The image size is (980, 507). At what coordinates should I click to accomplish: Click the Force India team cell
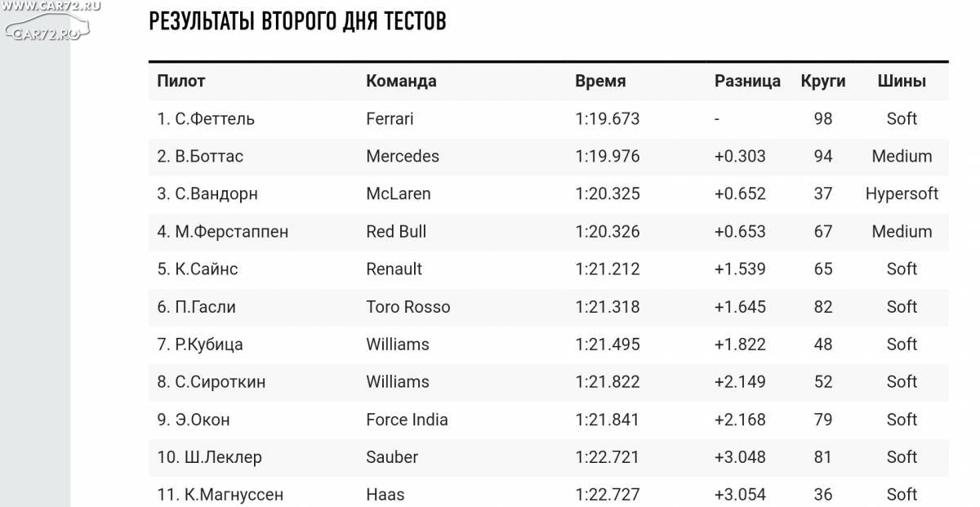(407, 419)
